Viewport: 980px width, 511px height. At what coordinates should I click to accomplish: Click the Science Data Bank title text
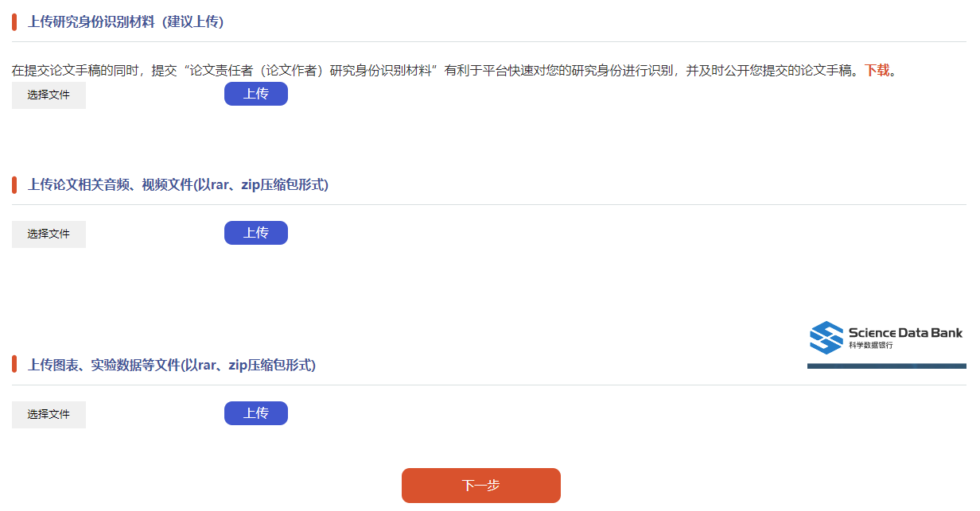(904, 333)
